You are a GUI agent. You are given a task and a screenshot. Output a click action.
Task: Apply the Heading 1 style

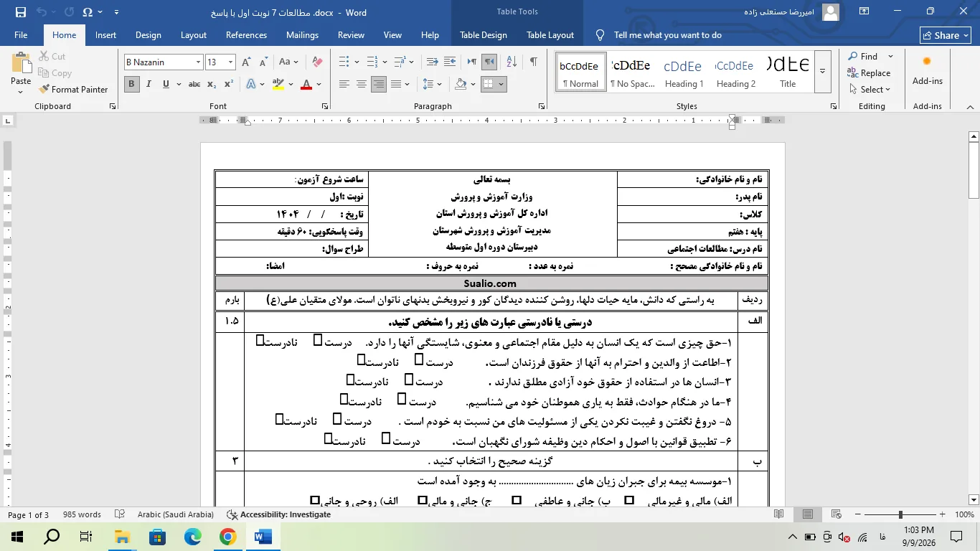683,71
